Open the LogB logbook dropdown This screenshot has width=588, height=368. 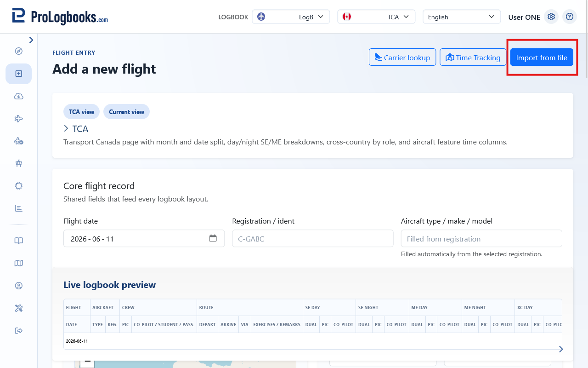click(x=291, y=17)
